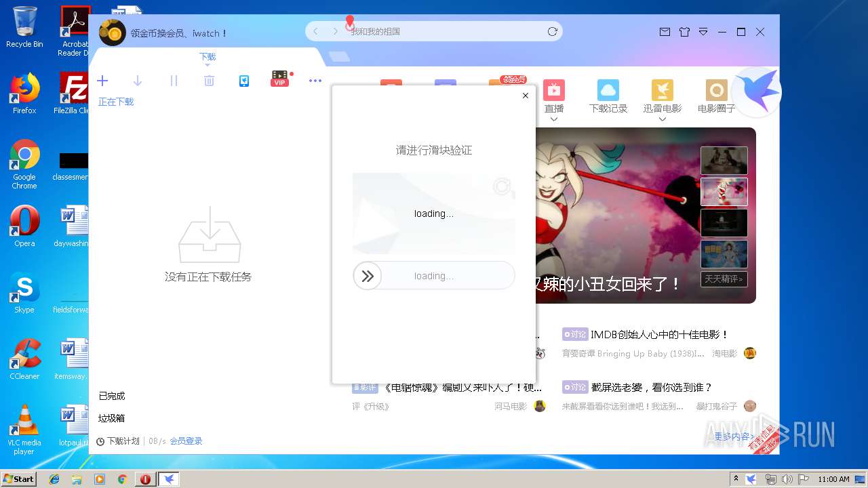Click the blank new tab next to 下载
Viewport: 868px width, 488px height.
(x=340, y=57)
